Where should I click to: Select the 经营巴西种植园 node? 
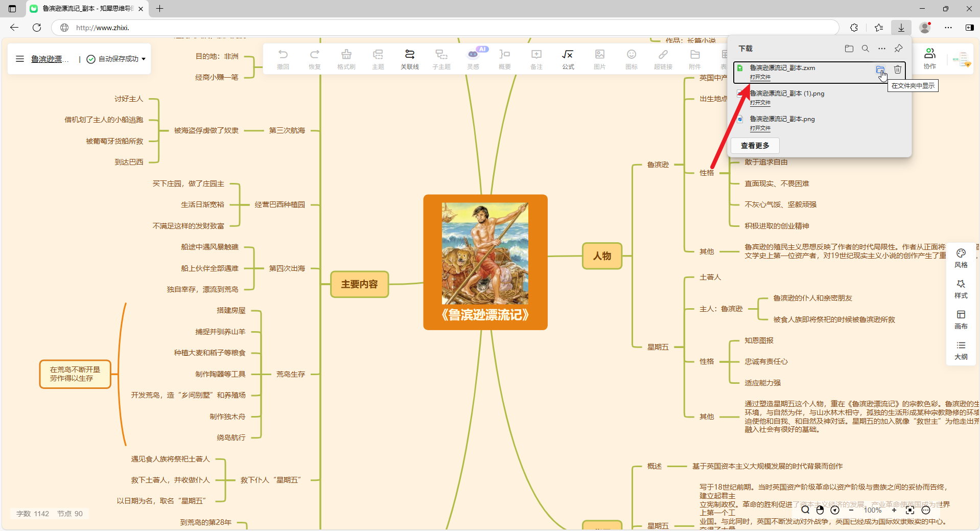point(280,204)
